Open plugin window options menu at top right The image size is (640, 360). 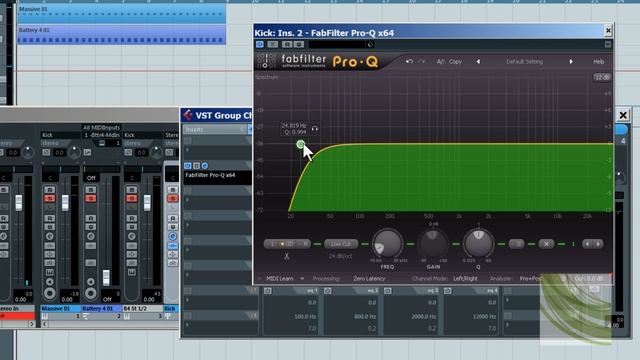608,44
